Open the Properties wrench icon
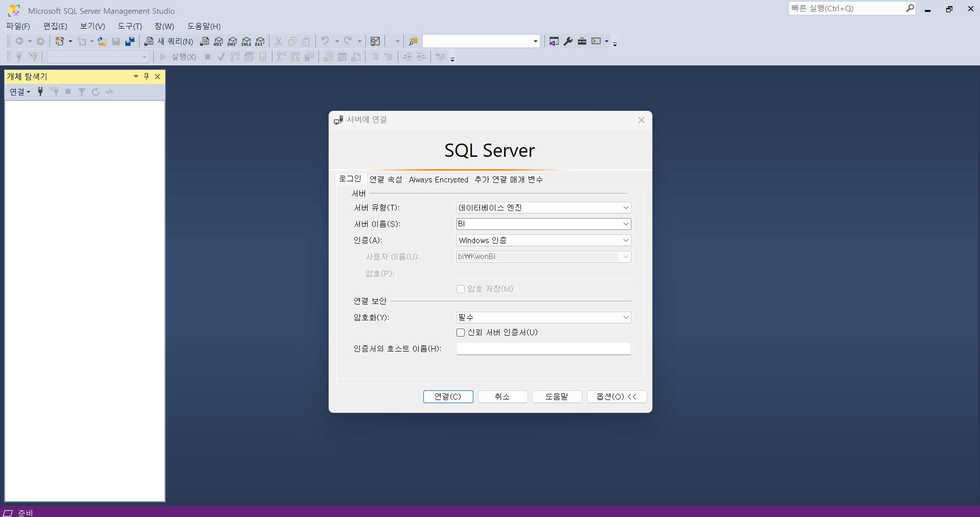 (x=568, y=41)
